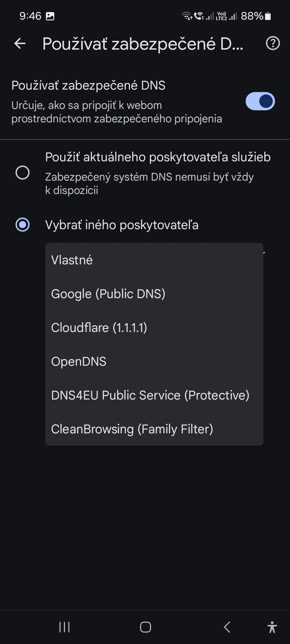Select the current service provider radio button
This screenshot has width=290, height=644.
[23, 173]
